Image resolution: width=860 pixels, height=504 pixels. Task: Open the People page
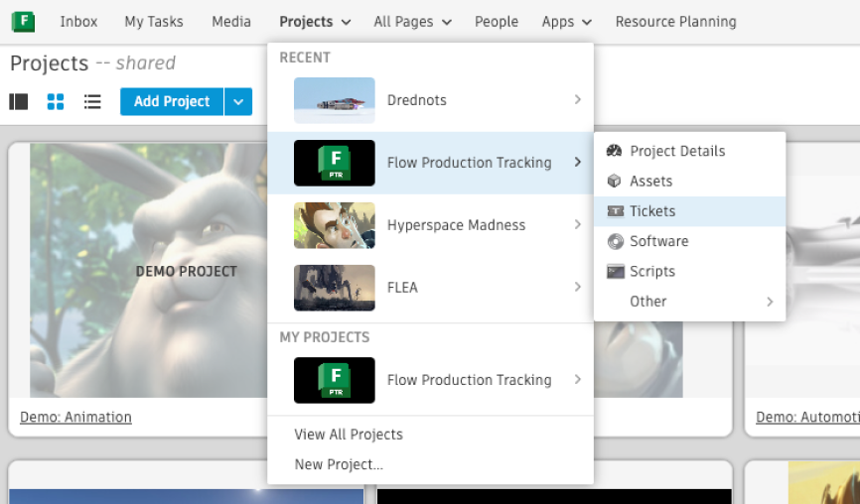(x=497, y=22)
